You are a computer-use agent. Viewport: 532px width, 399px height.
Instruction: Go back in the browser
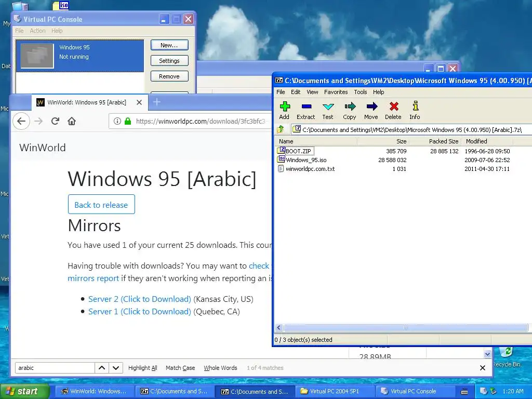[x=21, y=121]
